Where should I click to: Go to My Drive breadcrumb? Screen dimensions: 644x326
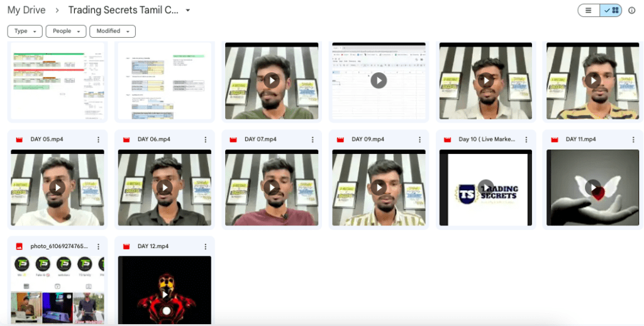click(26, 11)
